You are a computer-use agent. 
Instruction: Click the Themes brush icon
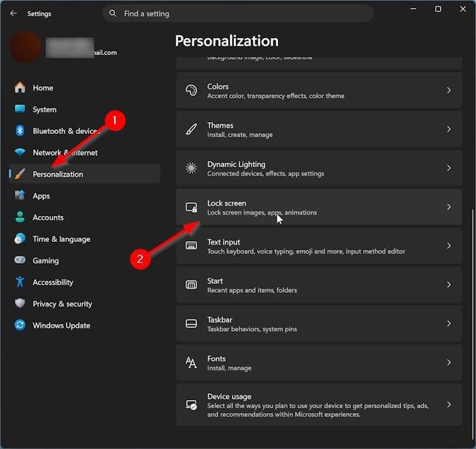click(191, 129)
